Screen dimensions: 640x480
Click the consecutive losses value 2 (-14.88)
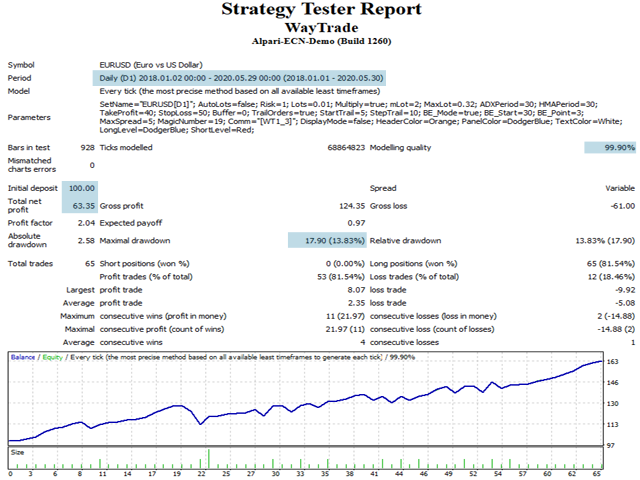click(x=616, y=316)
